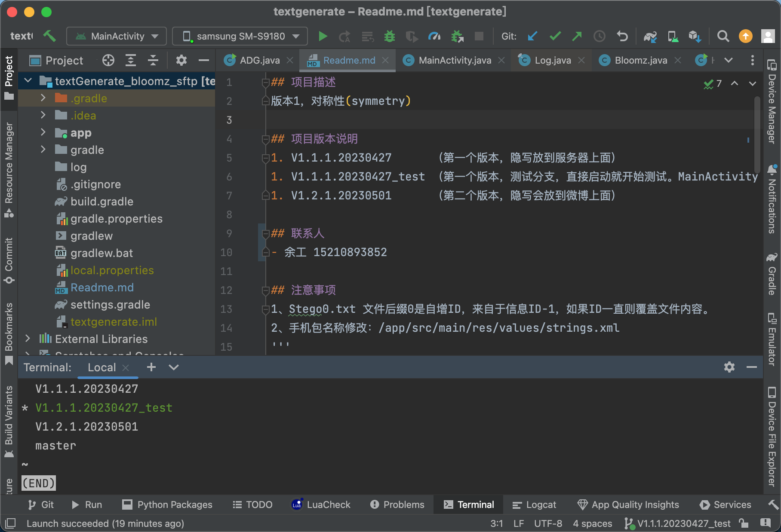Select opened file target icon in Project

point(108,61)
